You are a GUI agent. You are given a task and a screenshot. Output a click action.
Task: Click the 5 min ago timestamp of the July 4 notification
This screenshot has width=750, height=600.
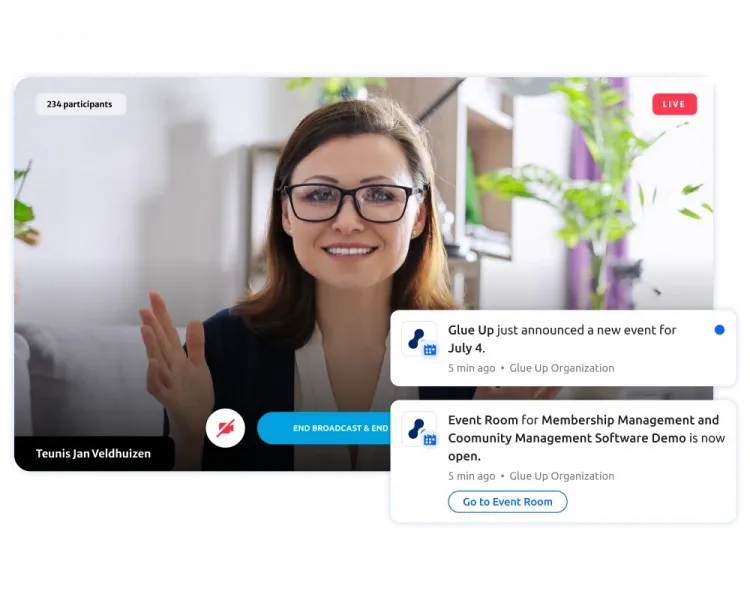pos(472,368)
